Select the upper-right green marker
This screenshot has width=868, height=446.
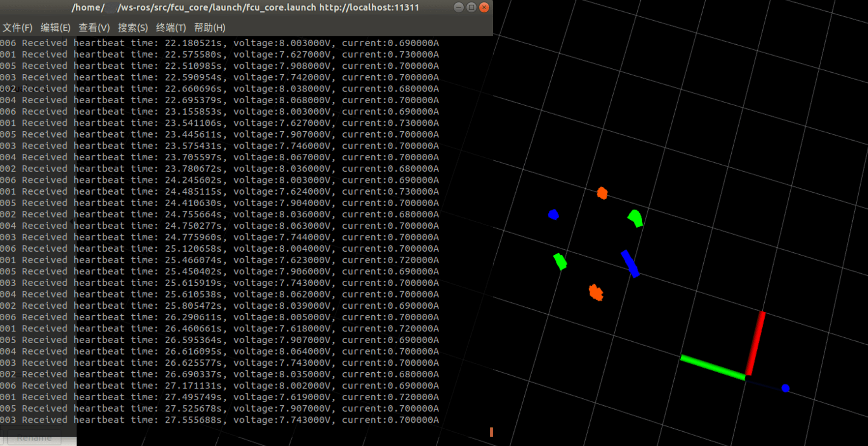(x=635, y=218)
